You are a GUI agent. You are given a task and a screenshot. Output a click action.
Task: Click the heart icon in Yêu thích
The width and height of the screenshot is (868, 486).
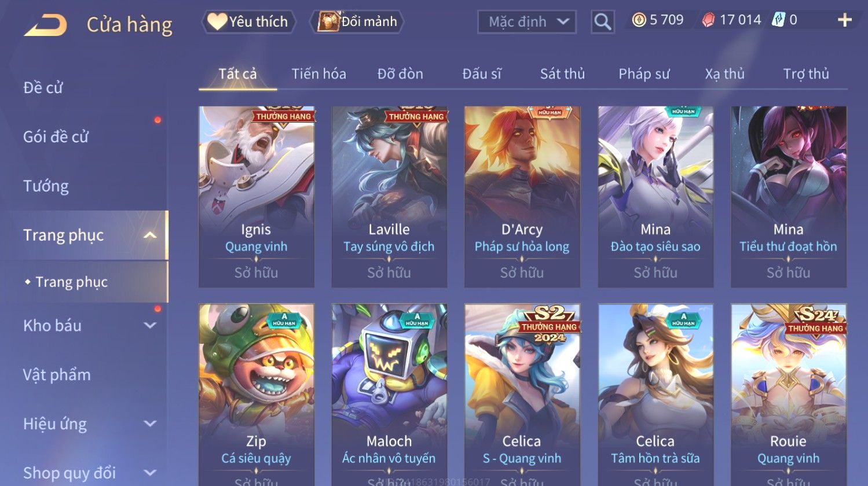[x=217, y=21]
